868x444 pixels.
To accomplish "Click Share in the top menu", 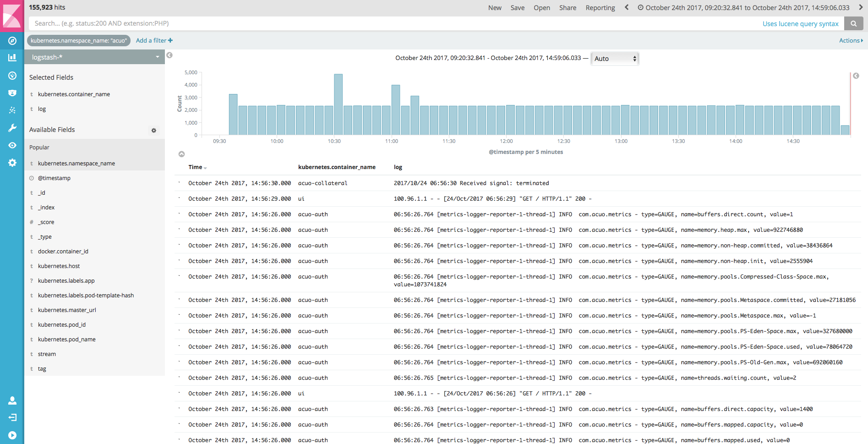I will (x=568, y=8).
